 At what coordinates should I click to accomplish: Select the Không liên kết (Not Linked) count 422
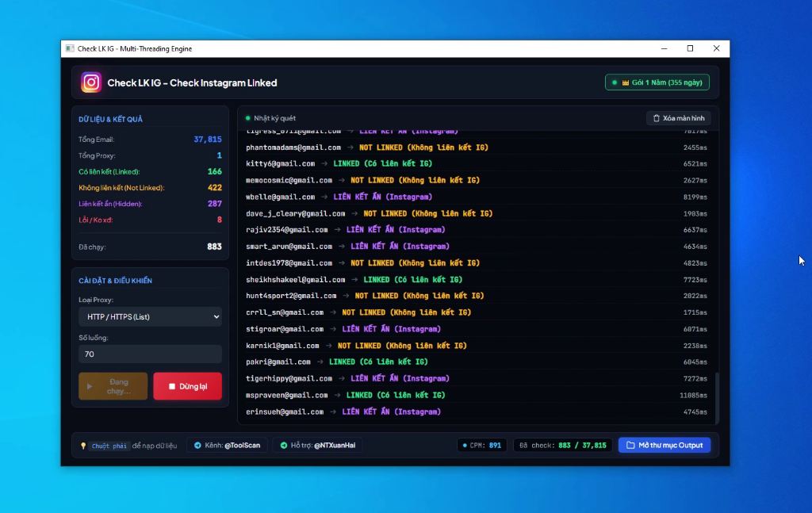pyautogui.click(x=214, y=187)
